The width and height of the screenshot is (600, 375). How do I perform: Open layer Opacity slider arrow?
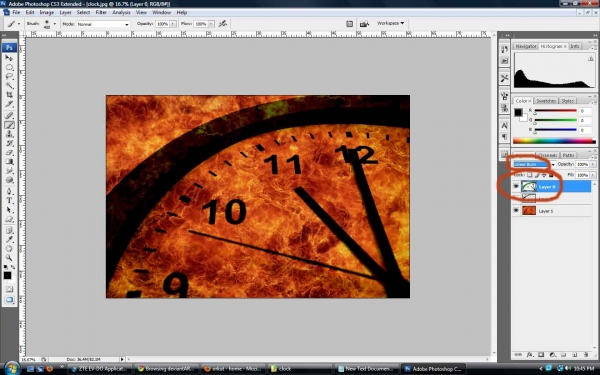(593, 164)
